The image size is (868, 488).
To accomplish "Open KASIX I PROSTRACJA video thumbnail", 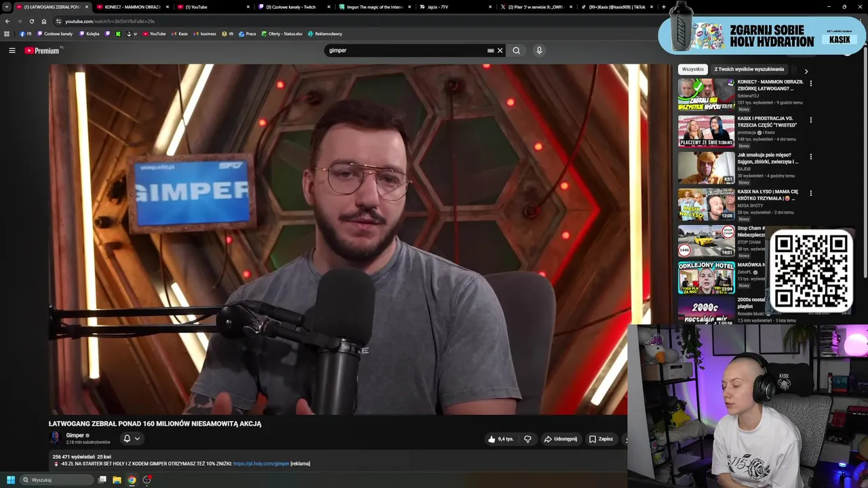I will [706, 131].
